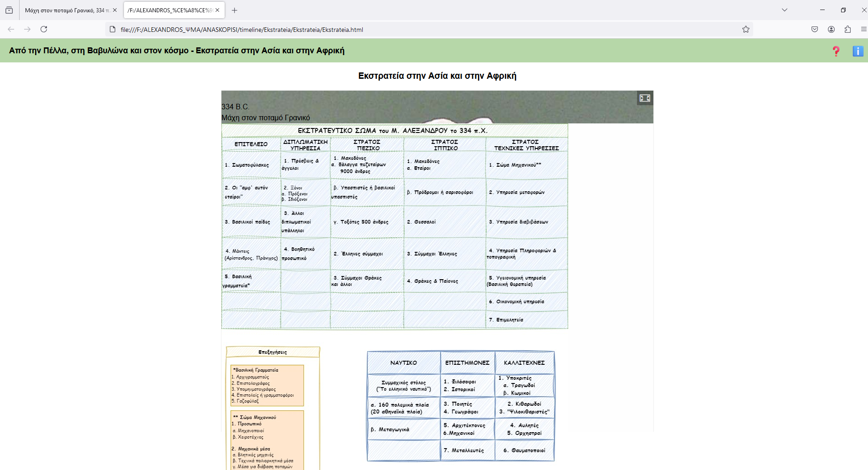This screenshot has width=868, height=470.
Task: Select the F:/ALEXANDROS file tab
Action: (x=173, y=10)
